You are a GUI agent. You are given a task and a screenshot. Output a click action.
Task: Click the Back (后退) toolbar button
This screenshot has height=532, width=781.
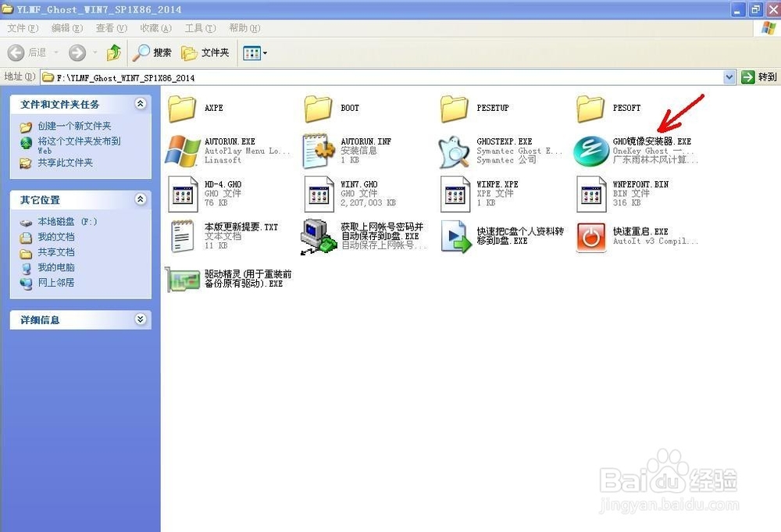click(x=27, y=52)
